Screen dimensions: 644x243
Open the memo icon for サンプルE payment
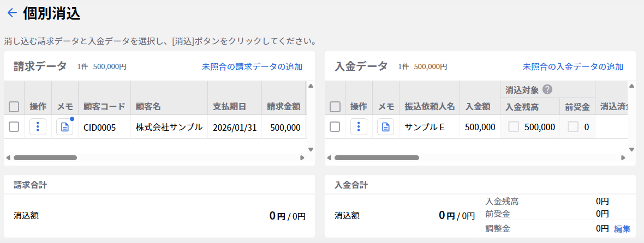coord(385,127)
